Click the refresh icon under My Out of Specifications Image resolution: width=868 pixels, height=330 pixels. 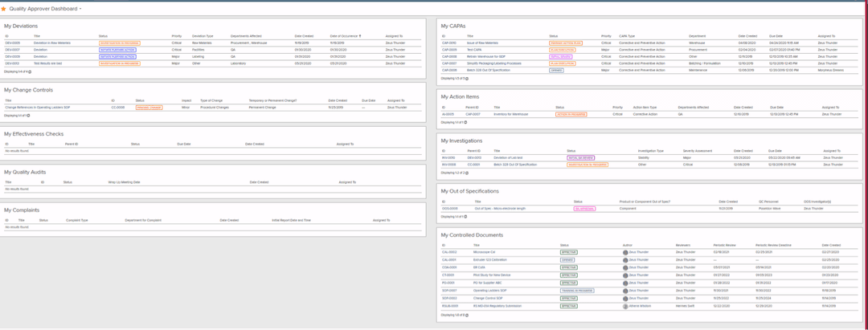(465, 217)
